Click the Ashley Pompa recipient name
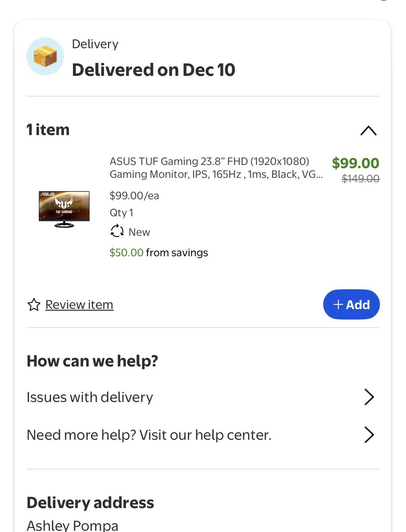 pyautogui.click(x=72, y=525)
